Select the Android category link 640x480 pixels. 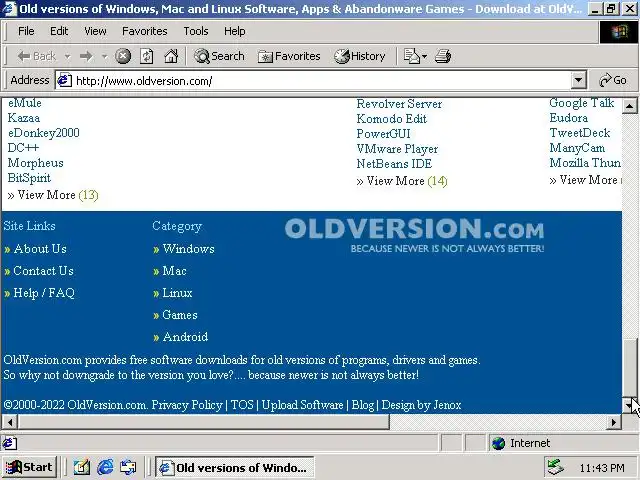[x=185, y=337]
